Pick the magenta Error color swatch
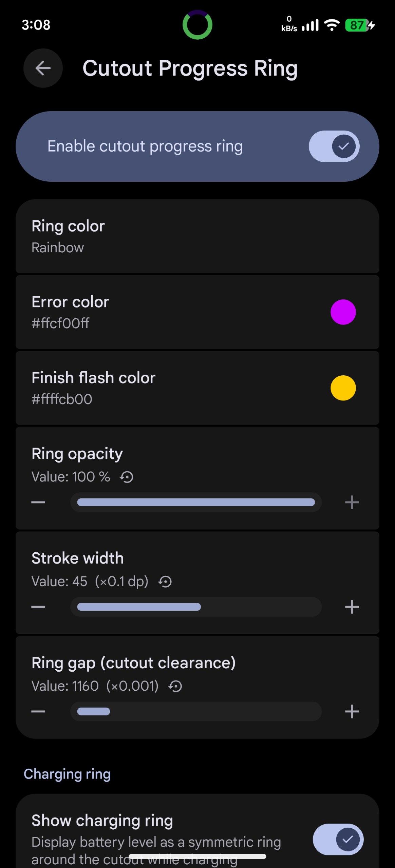Screen dimensions: 395x868 click(x=343, y=312)
